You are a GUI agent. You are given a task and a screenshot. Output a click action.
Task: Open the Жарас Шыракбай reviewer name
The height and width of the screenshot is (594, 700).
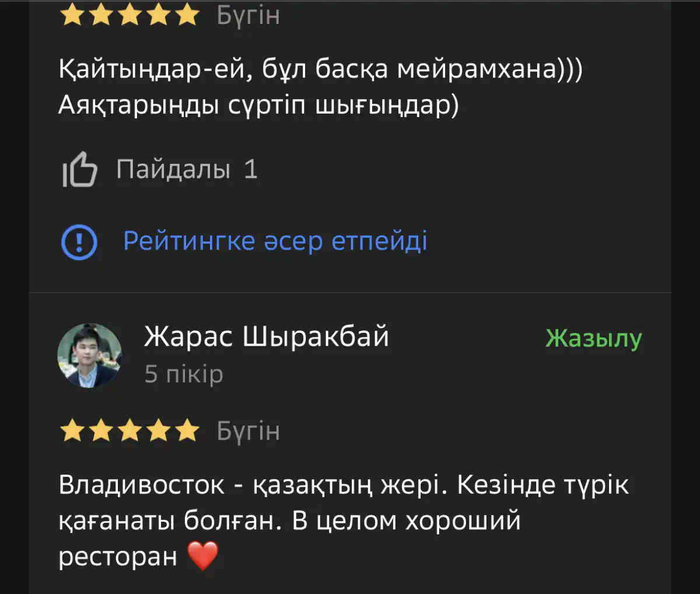266,336
